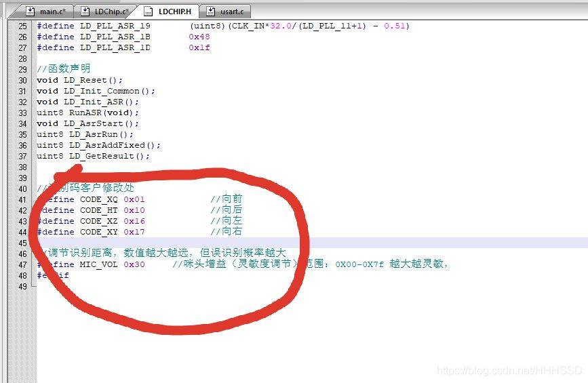Click the usart.c tab file icon
The width and height of the screenshot is (588, 383).
210,12
